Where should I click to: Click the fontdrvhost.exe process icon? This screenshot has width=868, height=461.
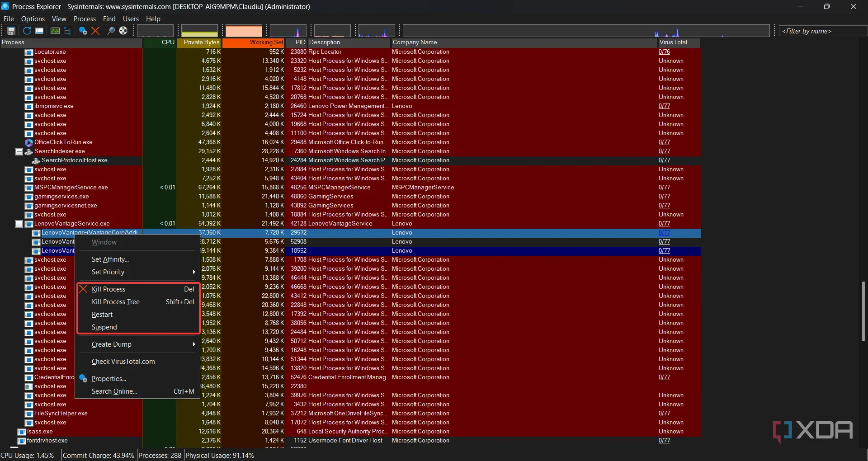click(22, 441)
